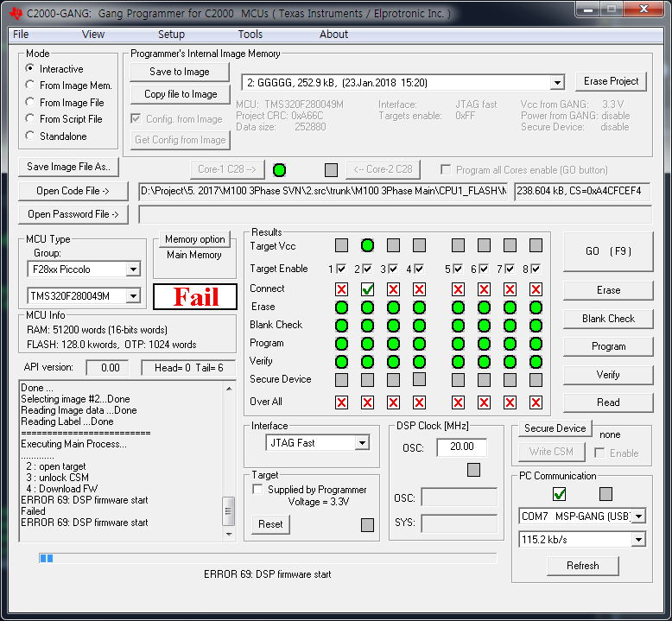Toggle Target Enable checkbox 5

(458, 269)
